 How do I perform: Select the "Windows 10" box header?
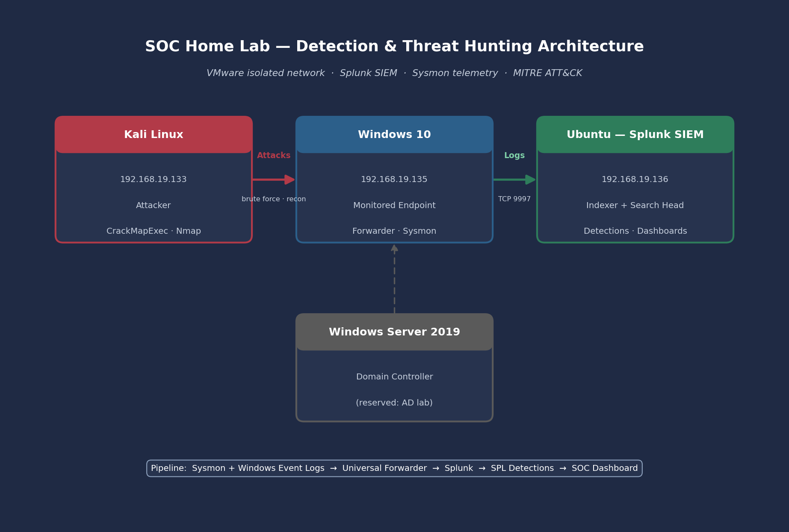pyautogui.click(x=394, y=135)
